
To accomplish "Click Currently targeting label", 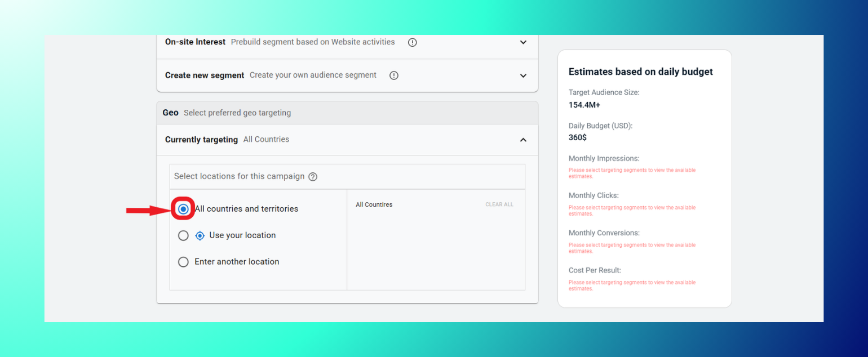I will coord(201,140).
